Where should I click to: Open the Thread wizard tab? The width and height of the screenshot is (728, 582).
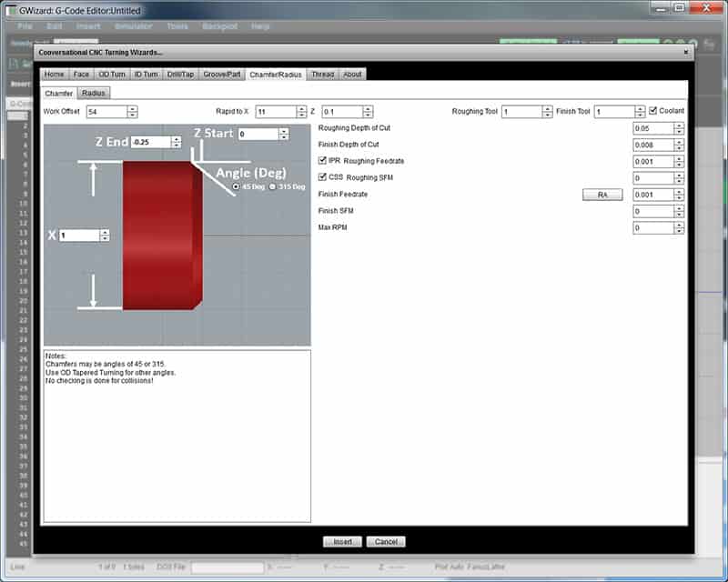pos(322,75)
